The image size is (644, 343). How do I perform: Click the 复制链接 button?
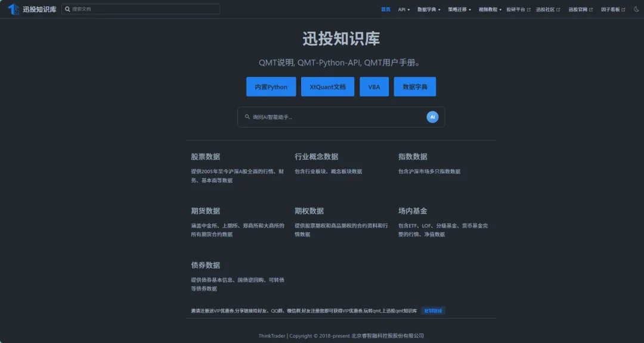[433, 311]
